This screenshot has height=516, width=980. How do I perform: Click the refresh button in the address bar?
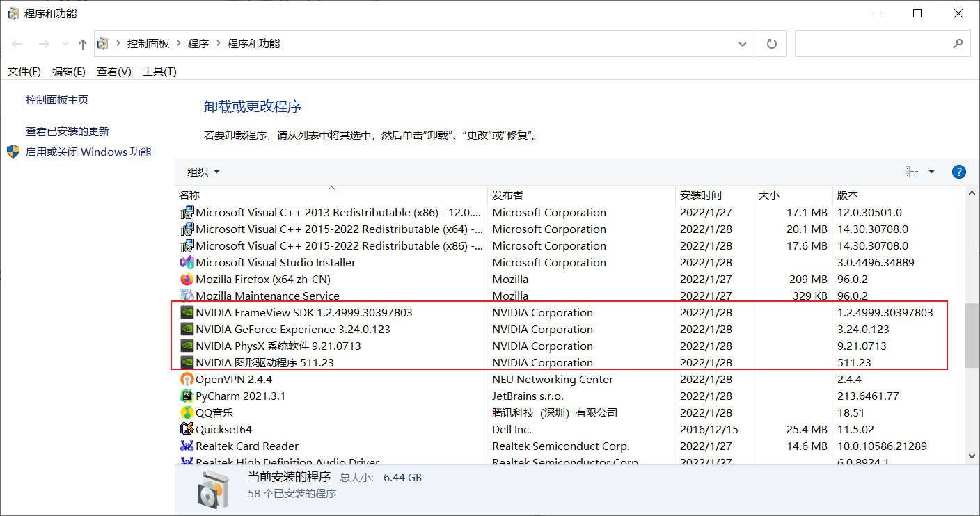pyautogui.click(x=771, y=43)
